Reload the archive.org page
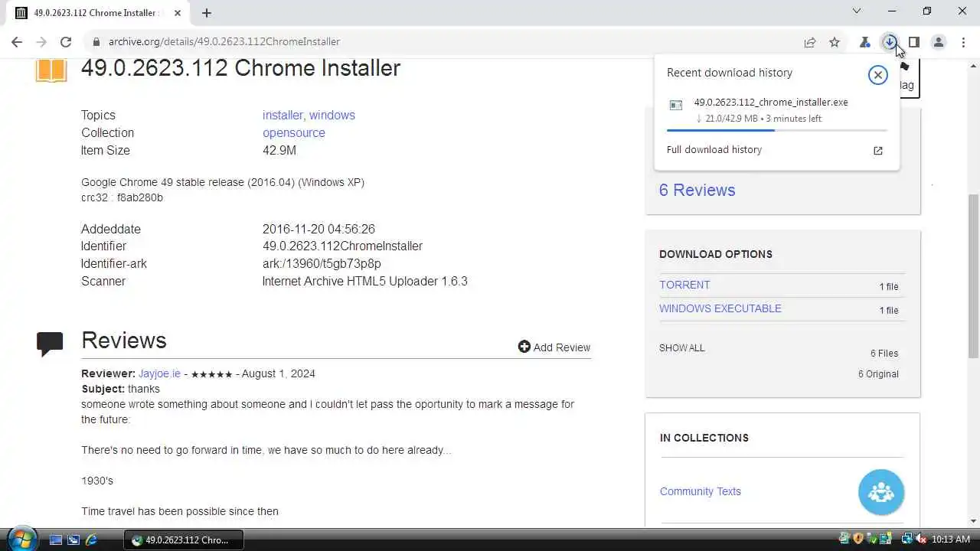Screen dimensions: 980x551 coord(66,42)
